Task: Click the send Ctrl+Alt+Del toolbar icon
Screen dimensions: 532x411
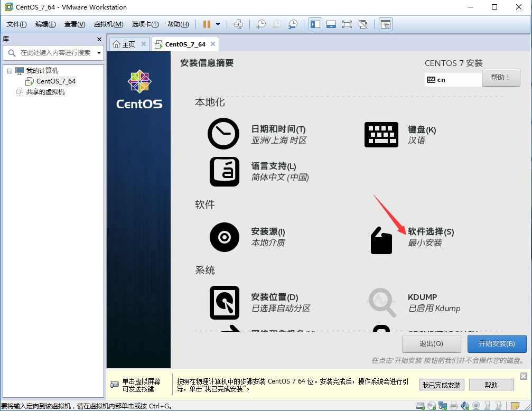Action: pos(238,24)
